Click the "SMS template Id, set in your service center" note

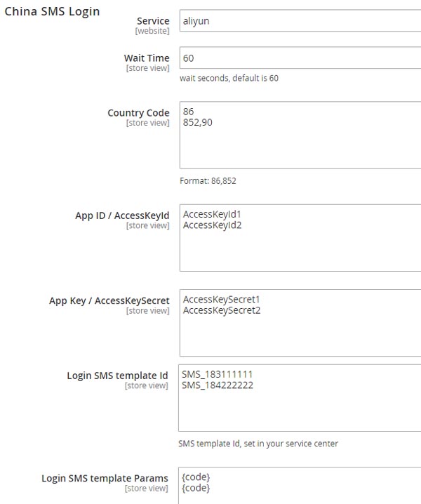tap(258, 444)
